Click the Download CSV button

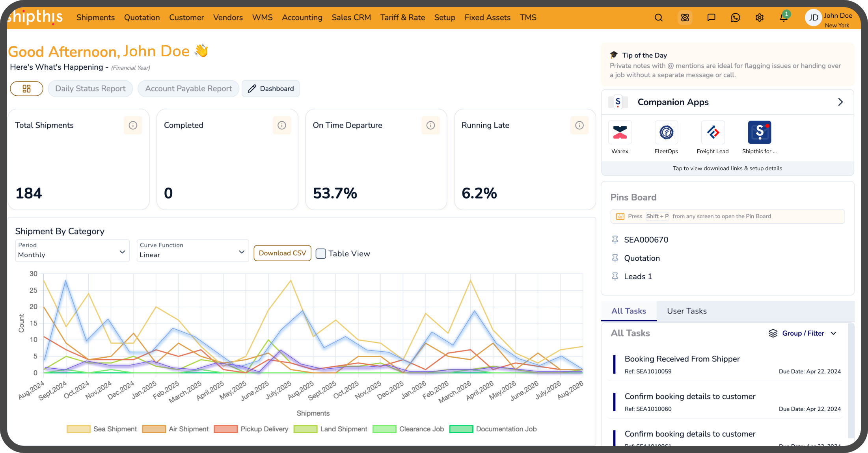coord(282,253)
